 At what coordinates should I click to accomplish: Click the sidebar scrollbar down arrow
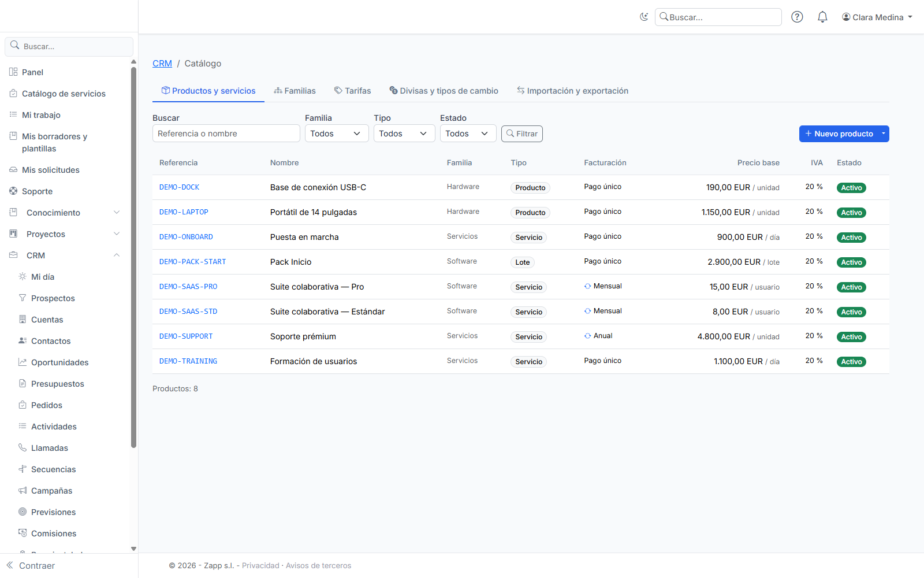133,549
